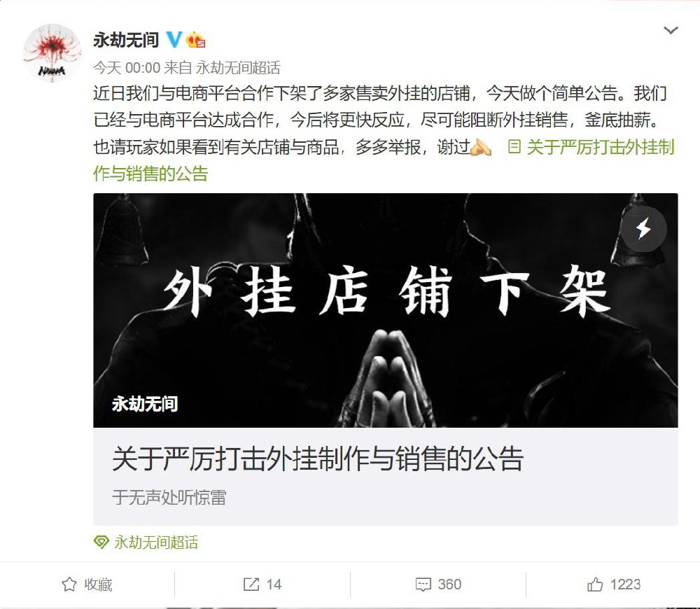
Task: Open the 永劫无间超话 topic tag below card
Action: [x=156, y=542]
